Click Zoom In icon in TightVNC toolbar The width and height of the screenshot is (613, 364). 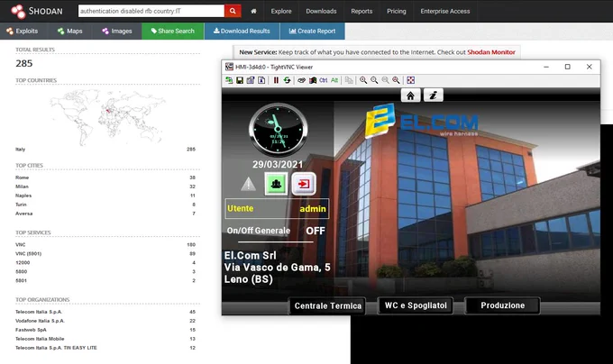click(x=363, y=80)
